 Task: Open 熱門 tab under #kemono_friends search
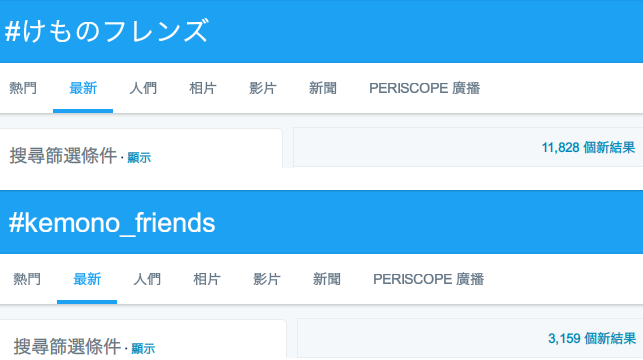[x=27, y=279]
